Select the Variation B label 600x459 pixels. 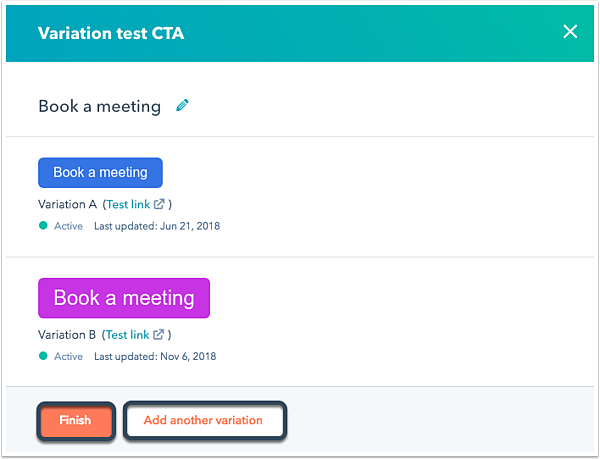point(67,335)
